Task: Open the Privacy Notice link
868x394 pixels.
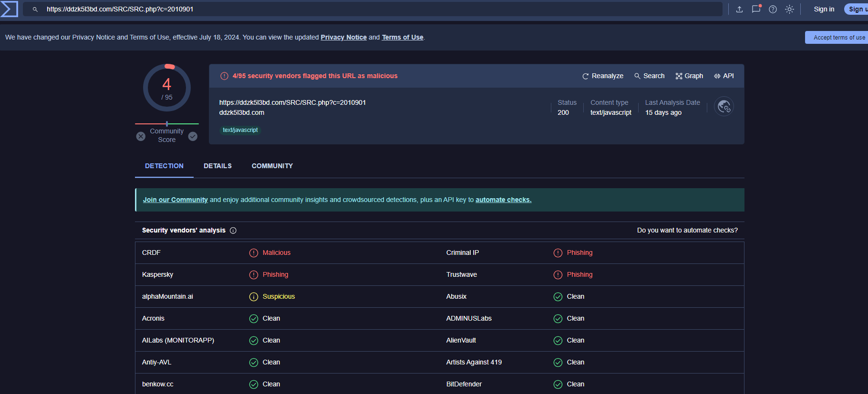Action: pos(343,37)
